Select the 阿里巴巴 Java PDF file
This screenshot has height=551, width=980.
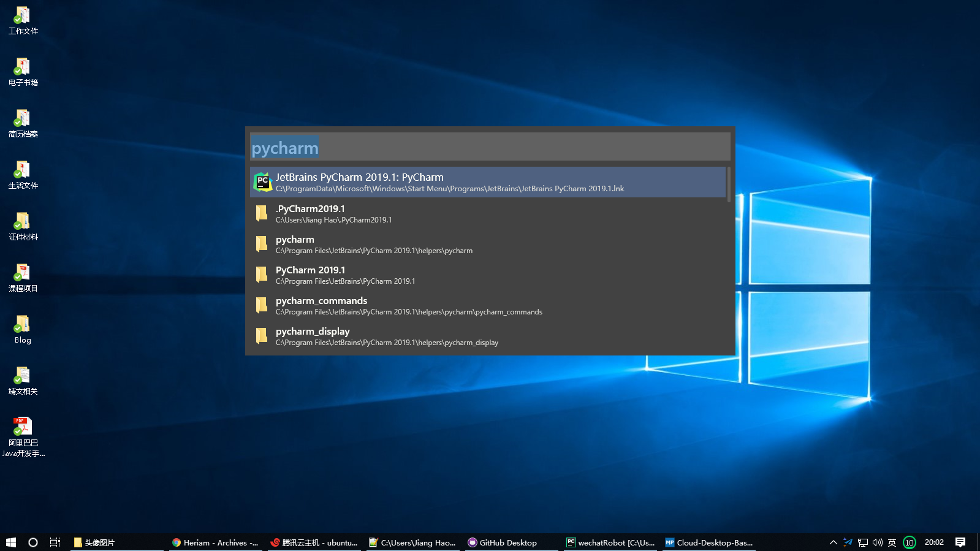coord(23,437)
